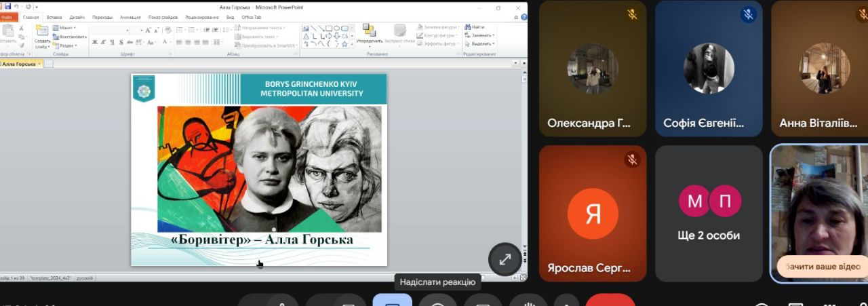The width and height of the screenshot is (868, 306).
Task: Select the Алла Горська document tab
Action: 21,64
